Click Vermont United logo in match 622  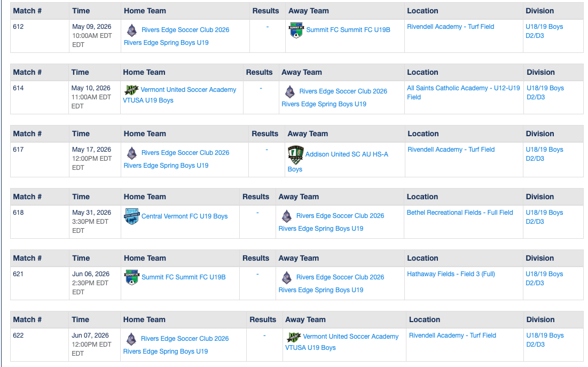[293, 337]
